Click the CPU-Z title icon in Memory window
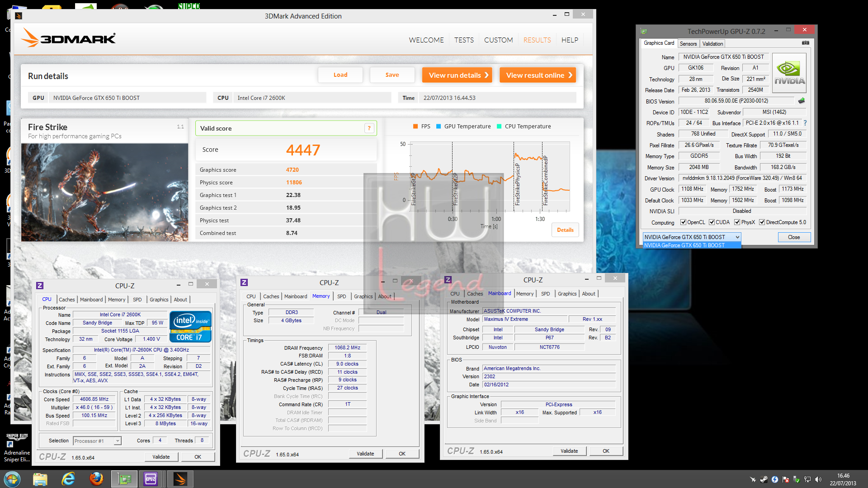 pos(244,282)
